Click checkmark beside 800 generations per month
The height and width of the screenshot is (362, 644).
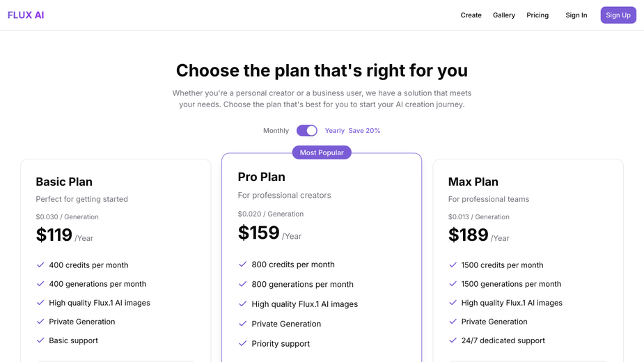pyautogui.click(x=243, y=284)
